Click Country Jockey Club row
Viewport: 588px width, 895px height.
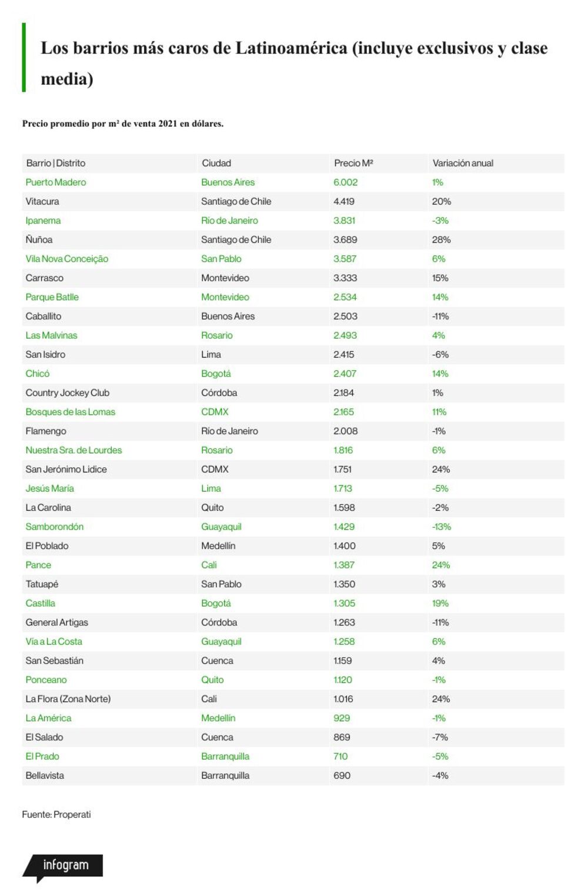coord(293,393)
